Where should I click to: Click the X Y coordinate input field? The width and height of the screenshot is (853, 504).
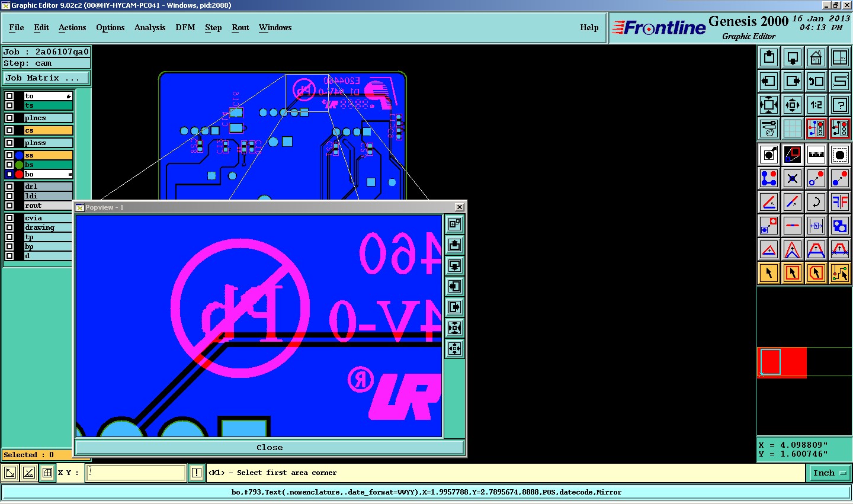pyautogui.click(x=136, y=473)
